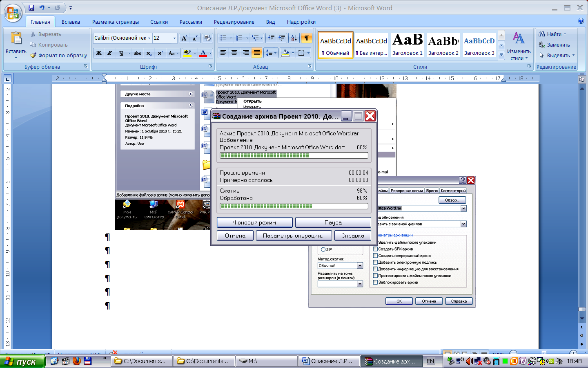The width and height of the screenshot is (588, 368).
Task: Apply subscript formatting (x₂ icon)
Action: 149,53
